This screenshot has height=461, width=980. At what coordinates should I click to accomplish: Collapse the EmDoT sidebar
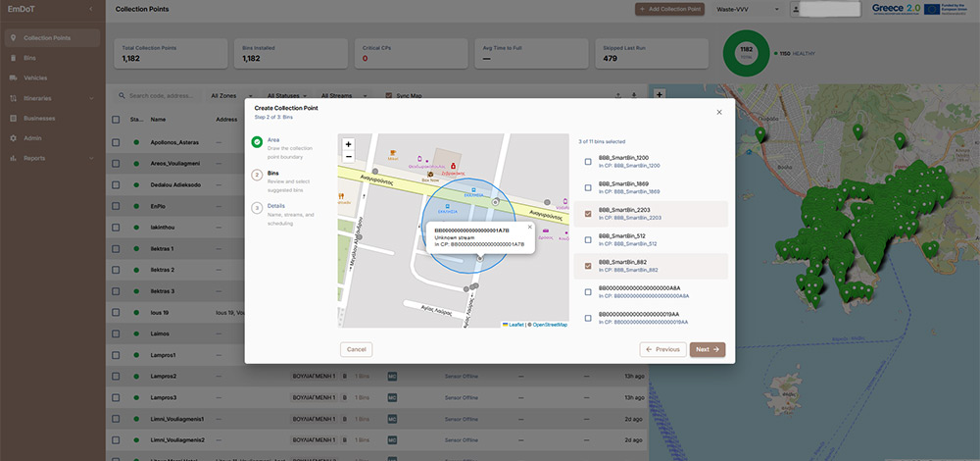click(91, 9)
